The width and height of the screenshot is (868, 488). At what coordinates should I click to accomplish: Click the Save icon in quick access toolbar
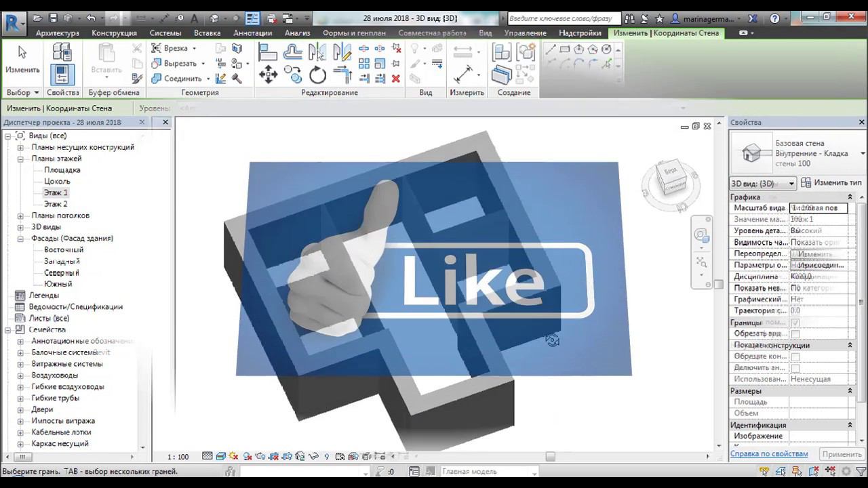(x=53, y=18)
